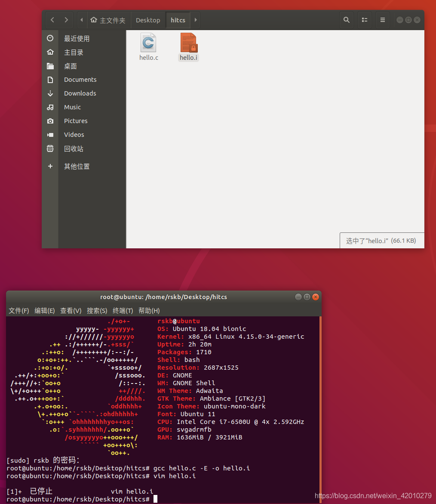Select the hitcs path segment
Image resolution: width=436 pixels, height=504 pixels.
(x=178, y=20)
